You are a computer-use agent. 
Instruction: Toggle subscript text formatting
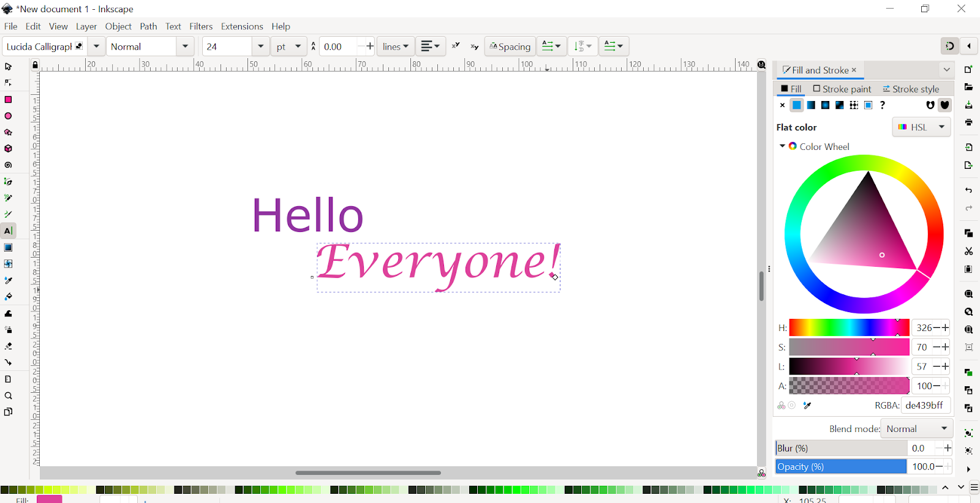coord(475,47)
